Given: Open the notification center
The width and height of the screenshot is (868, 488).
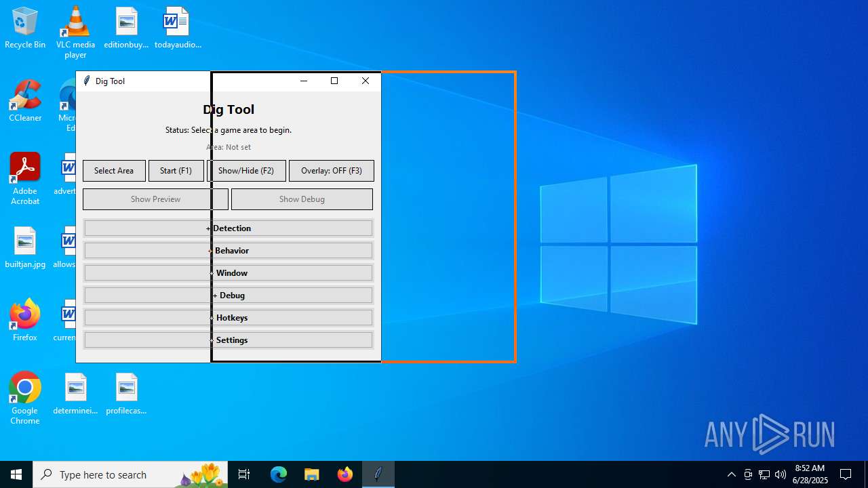Looking at the screenshot, I should click(x=846, y=474).
